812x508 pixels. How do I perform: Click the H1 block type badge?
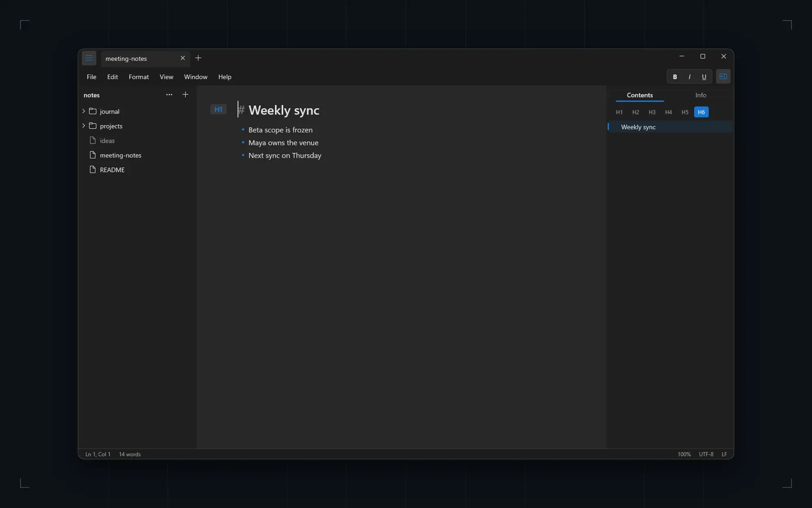tap(218, 109)
